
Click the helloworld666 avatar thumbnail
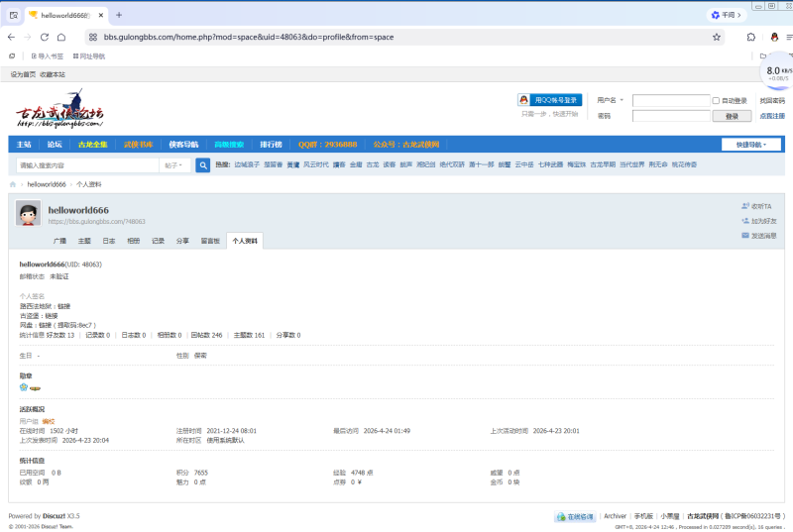click(x=29, y=213)
